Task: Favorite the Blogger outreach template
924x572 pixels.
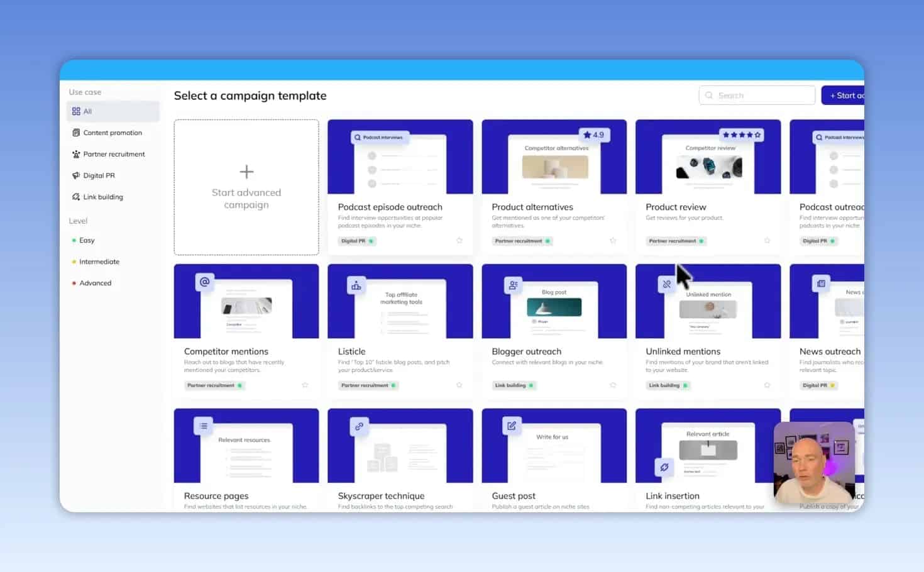Action: [613, 385]
